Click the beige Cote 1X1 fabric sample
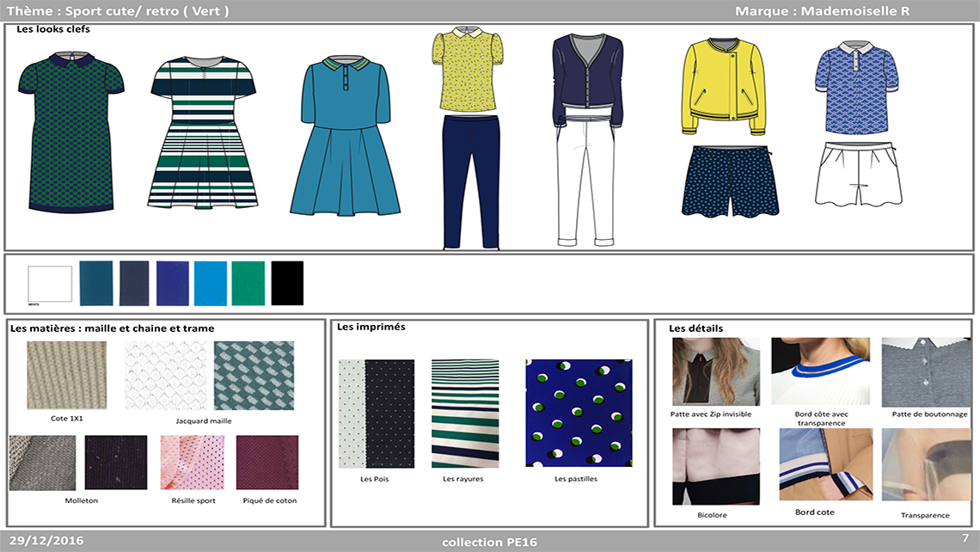The height and width of the screenshot is (552, 980). point(67,375)
